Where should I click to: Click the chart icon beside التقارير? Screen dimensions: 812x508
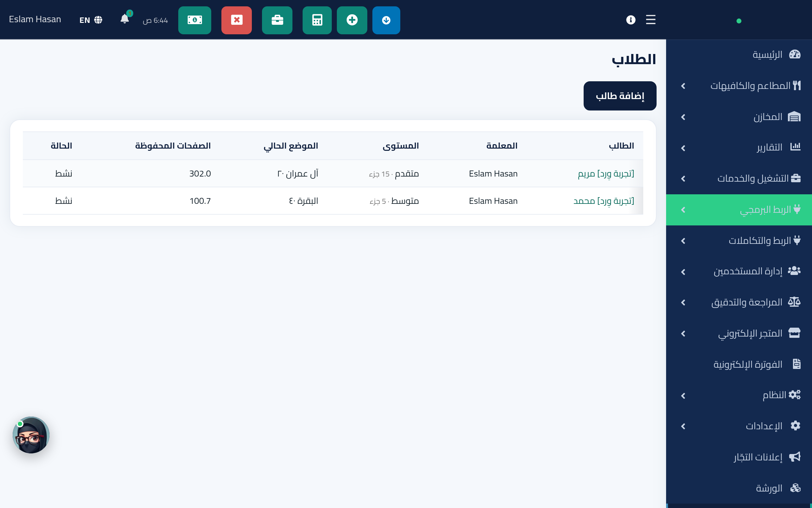[795, 146]
